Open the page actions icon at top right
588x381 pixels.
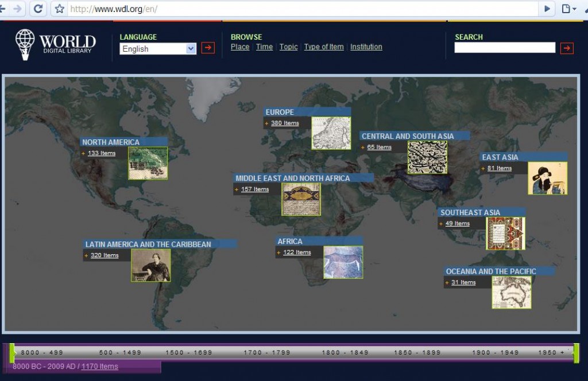pyautogui.click(x=568, y=9)
